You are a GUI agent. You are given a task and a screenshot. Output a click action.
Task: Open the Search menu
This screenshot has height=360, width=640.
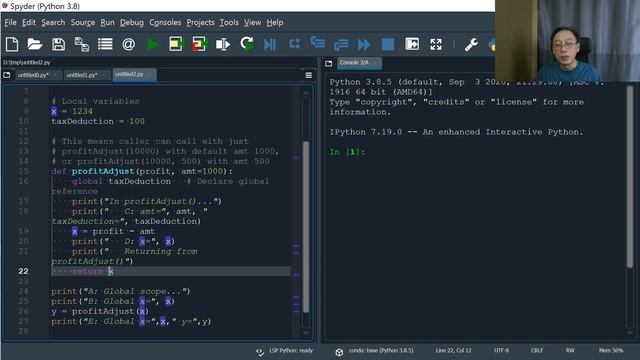53,22
